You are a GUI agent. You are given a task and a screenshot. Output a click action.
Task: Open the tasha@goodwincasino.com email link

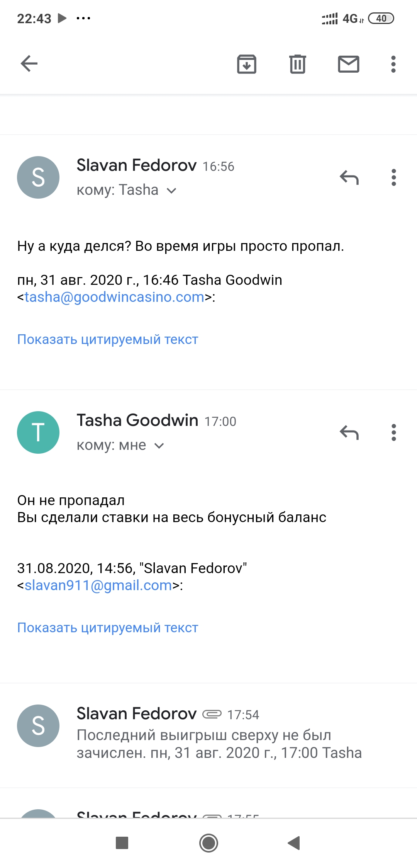(x=115, y=297)
